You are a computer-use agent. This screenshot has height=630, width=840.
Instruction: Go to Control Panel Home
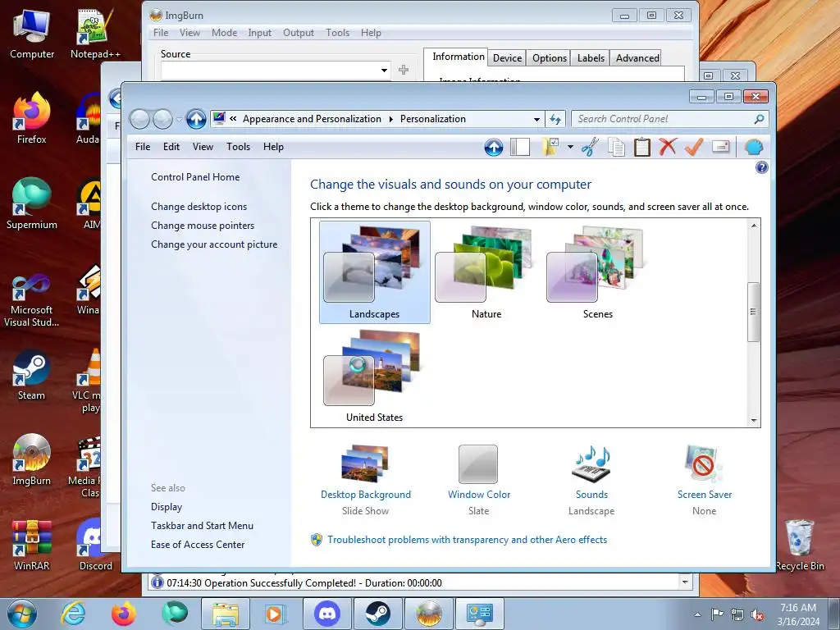(195, 177)
